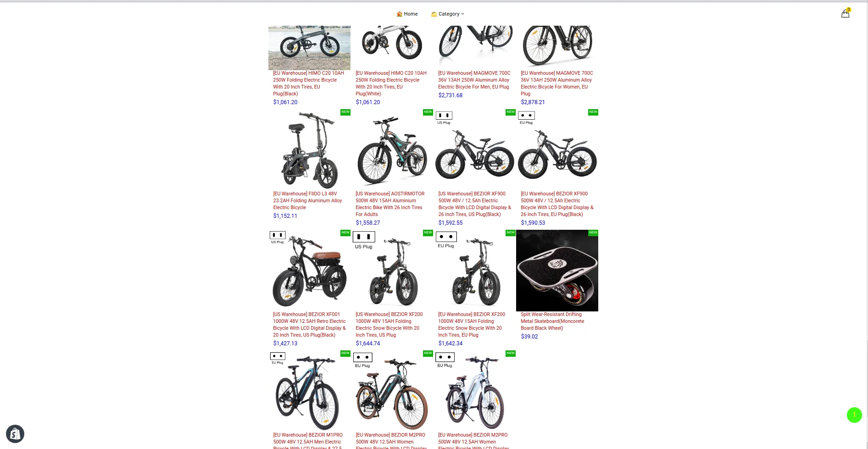Click AOSTIRMOTOR 500W Electric Bike title

(390, 204)
